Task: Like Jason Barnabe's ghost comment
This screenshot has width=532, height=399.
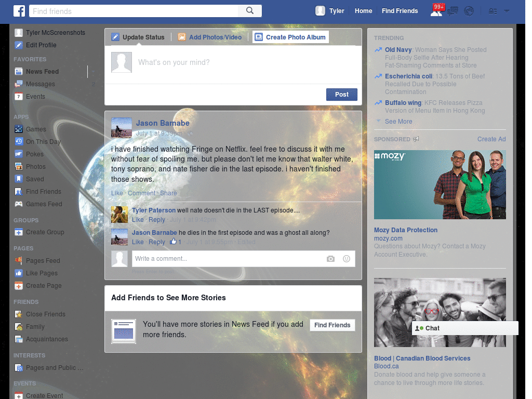Action: tap(137, 242)
